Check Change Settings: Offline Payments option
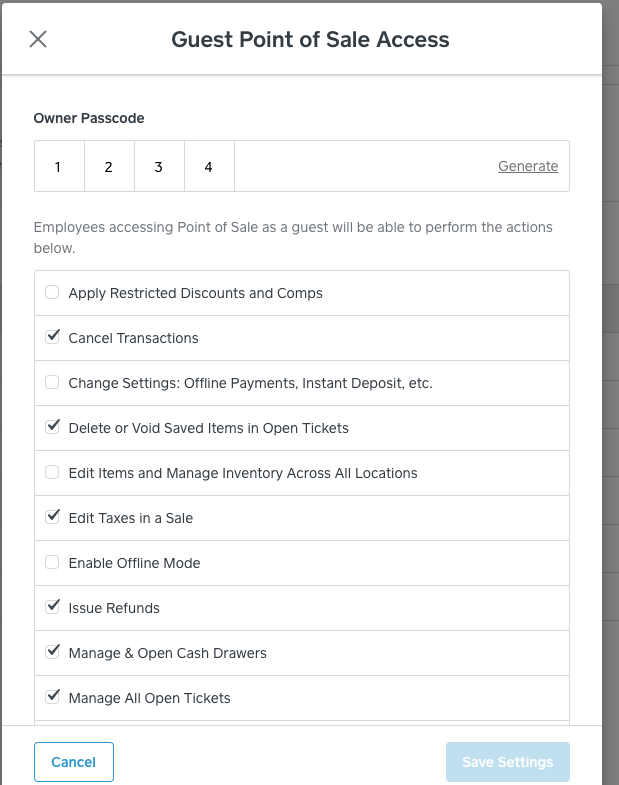619x785 pixels. [x=52, y=382]
